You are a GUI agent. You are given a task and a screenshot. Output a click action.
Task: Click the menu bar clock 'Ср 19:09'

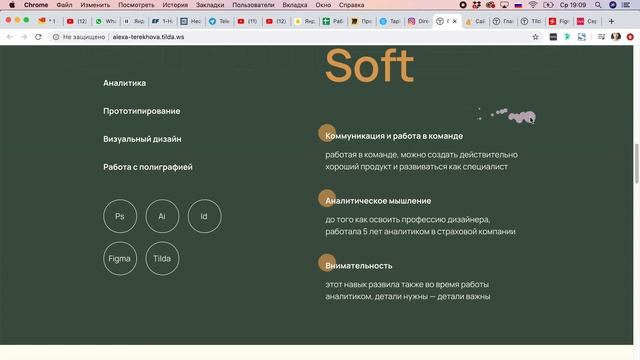click(573, 5)
